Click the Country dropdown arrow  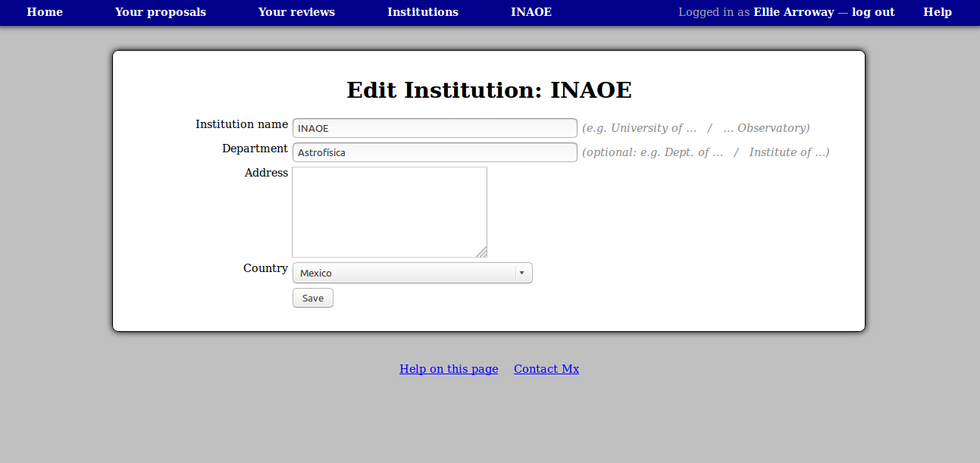pos(521,273)
